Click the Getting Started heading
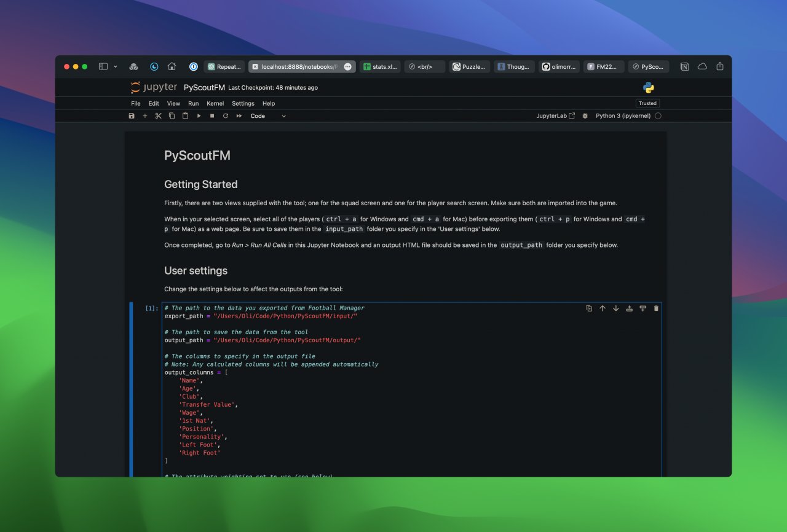The width and height of the screenshot is (787, 532). [200, 184]
